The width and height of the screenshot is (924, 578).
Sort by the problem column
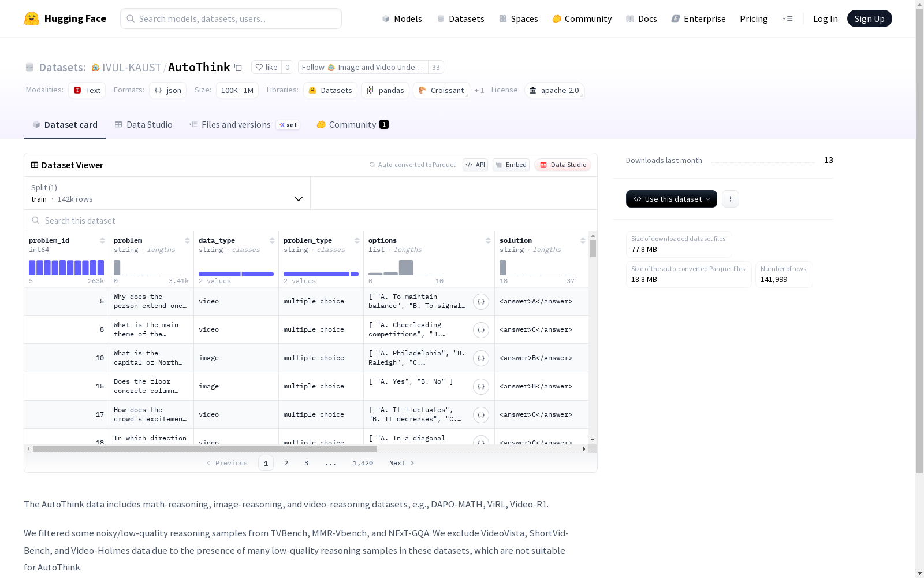pos(187,240)
